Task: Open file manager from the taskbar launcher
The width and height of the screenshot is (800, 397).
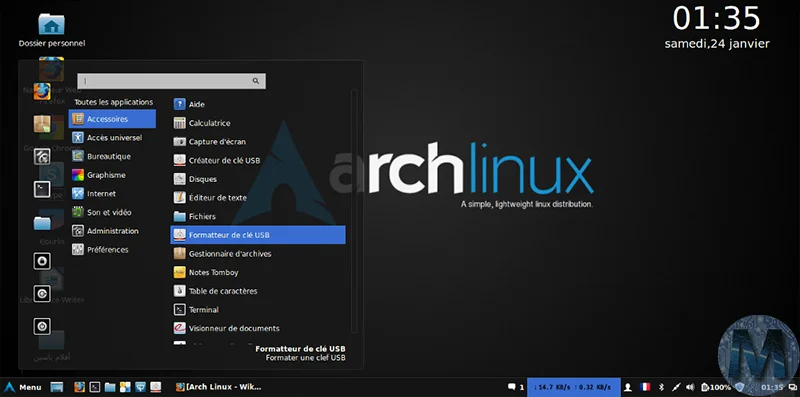Action: (x=110, y=387)
